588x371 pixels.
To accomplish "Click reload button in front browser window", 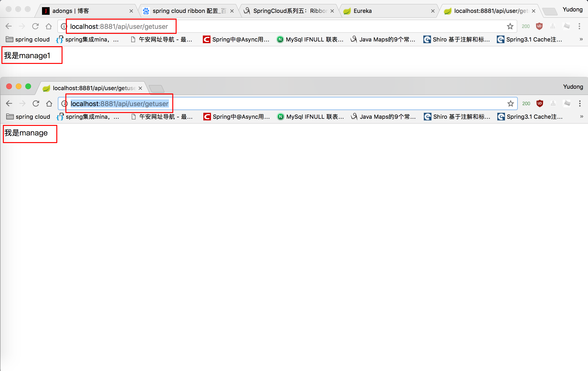I will (36, 104).
